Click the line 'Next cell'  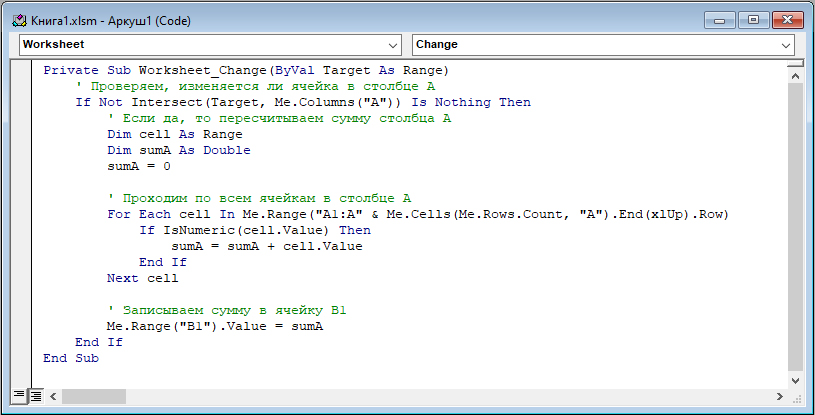point(142,278)
